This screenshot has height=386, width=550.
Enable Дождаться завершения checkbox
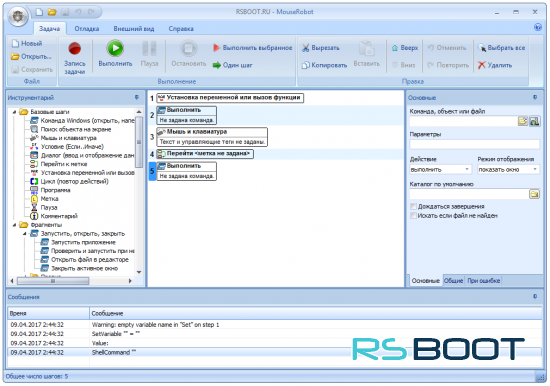click(413, 206)
